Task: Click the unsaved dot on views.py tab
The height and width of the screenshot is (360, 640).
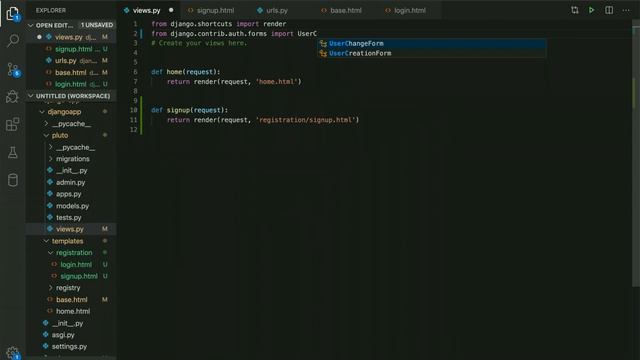Action: [x=171, y=10]
